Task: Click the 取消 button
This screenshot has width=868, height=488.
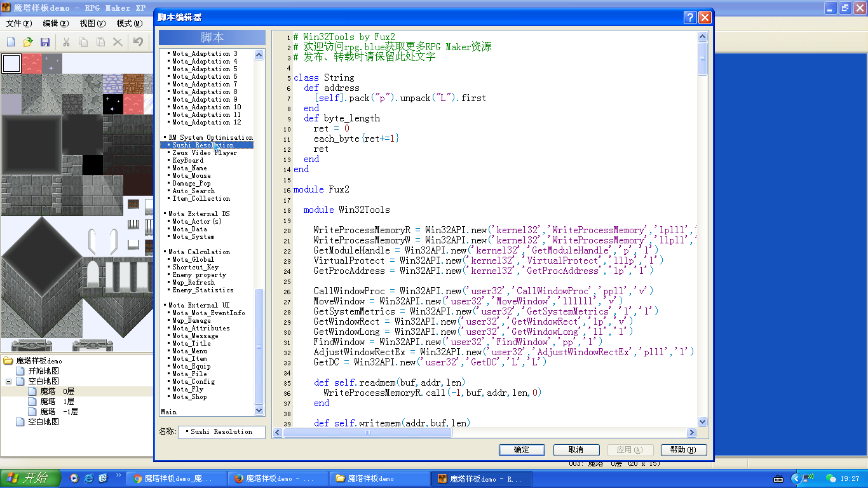Action: tap(576, 450)
